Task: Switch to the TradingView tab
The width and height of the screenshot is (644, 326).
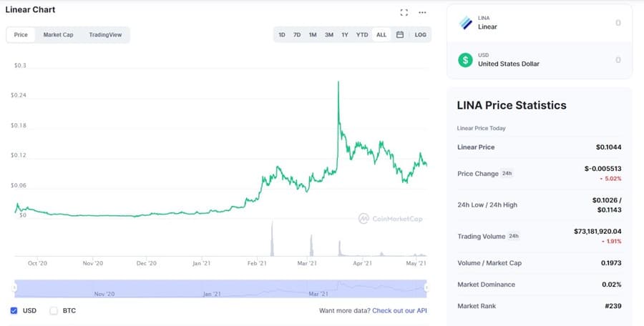Action: 105,34
